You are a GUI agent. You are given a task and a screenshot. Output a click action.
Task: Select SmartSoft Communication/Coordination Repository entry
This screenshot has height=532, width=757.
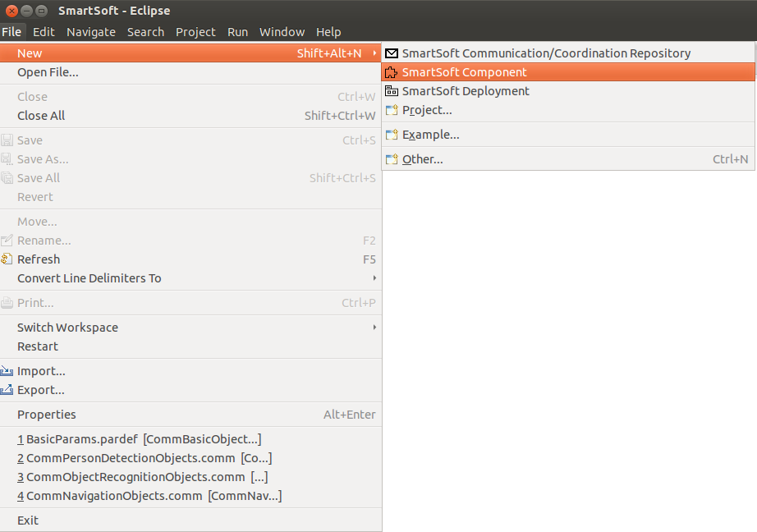tap(568, 53)
